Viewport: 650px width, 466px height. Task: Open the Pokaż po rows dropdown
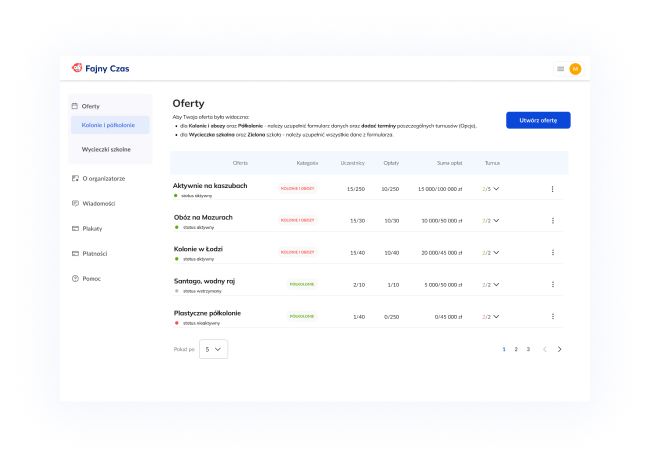[x=214, y=349]
